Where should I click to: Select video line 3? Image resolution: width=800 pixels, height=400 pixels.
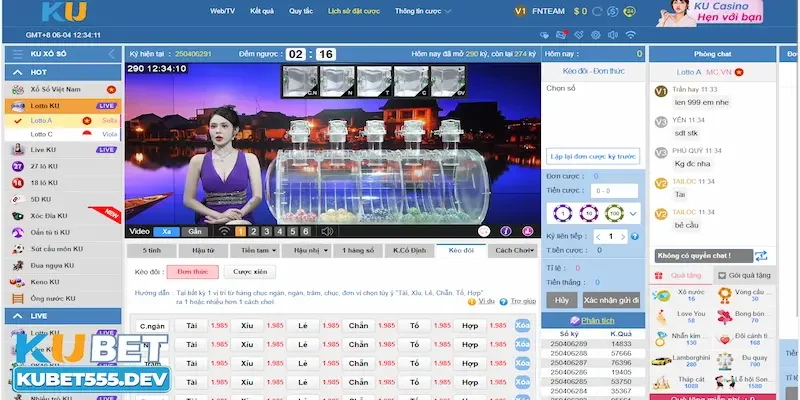coord(266,232)
